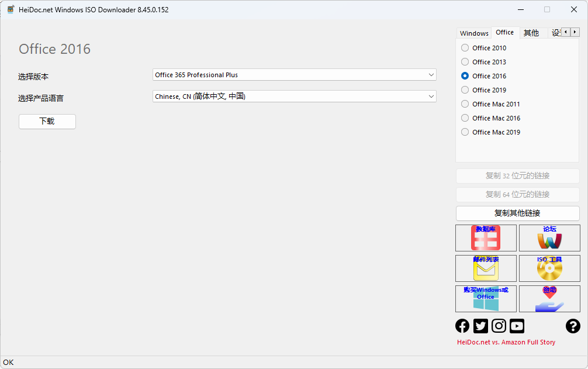Click the OK status bar text
This screenshot has height=369, width=588.
8,362
